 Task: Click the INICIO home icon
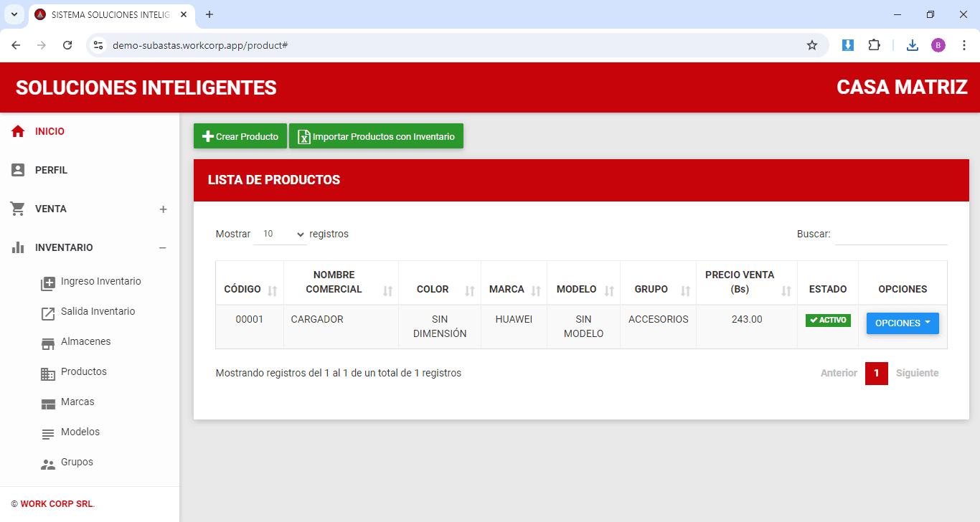click(18, 131)
